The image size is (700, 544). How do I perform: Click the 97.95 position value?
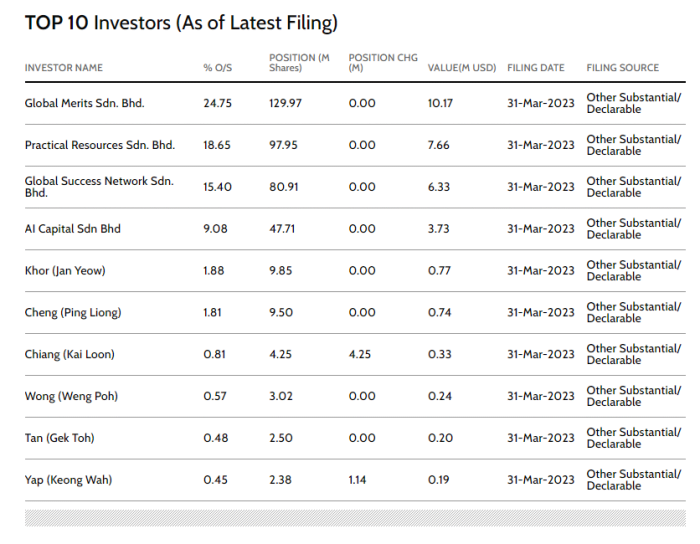[283, 145]
